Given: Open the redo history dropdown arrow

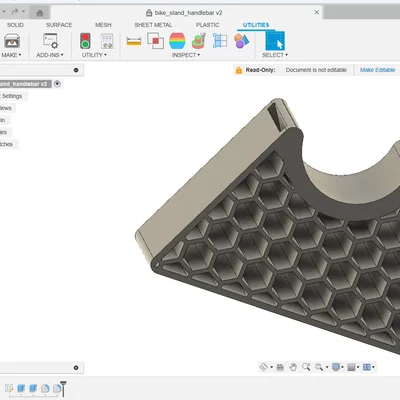Looking at the screenshot, I should point(23,12).
